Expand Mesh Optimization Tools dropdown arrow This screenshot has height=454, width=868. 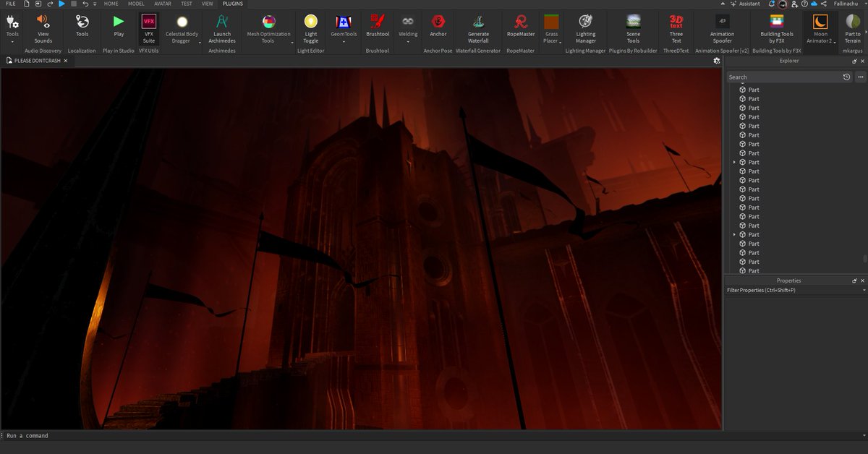click(292, 42)
